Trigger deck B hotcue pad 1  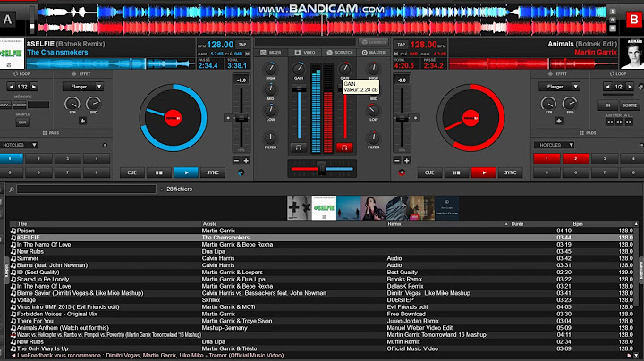[547, 159]
